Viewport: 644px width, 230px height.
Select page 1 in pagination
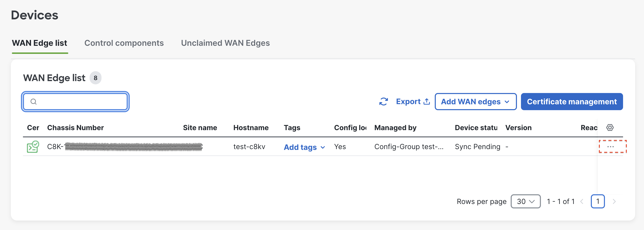598,201
